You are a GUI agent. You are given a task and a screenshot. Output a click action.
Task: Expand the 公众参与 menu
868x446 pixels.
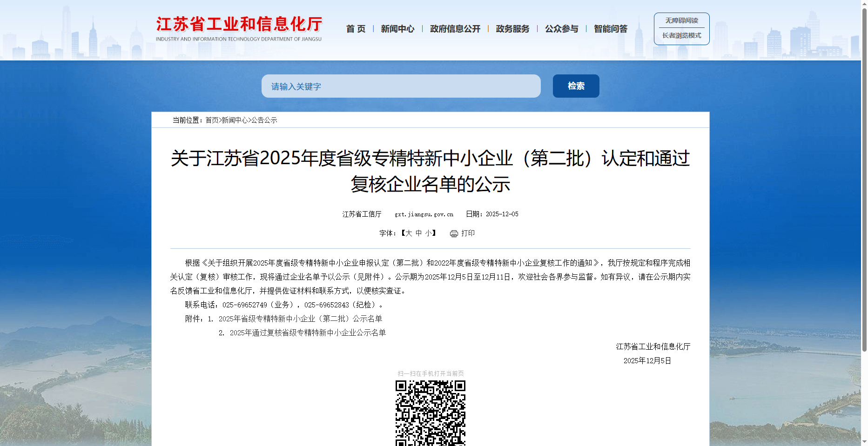(561, 29)
